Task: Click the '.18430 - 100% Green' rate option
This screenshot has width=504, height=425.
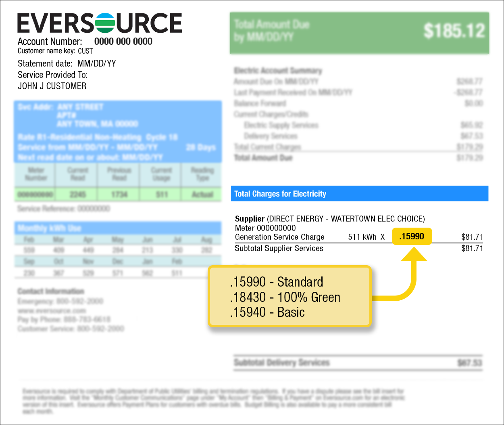Action: tap(285, 297)
